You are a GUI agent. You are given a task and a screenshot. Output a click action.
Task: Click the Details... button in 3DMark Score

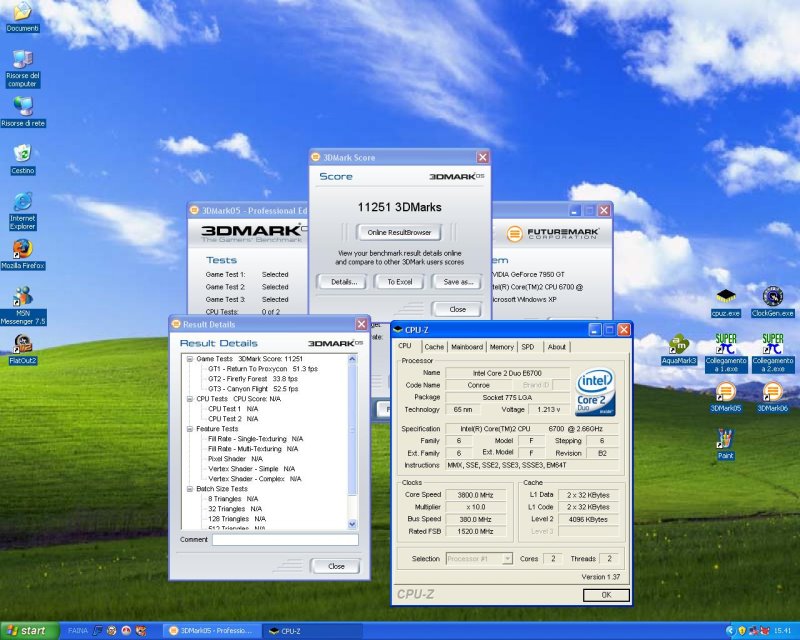coord(344,282)
